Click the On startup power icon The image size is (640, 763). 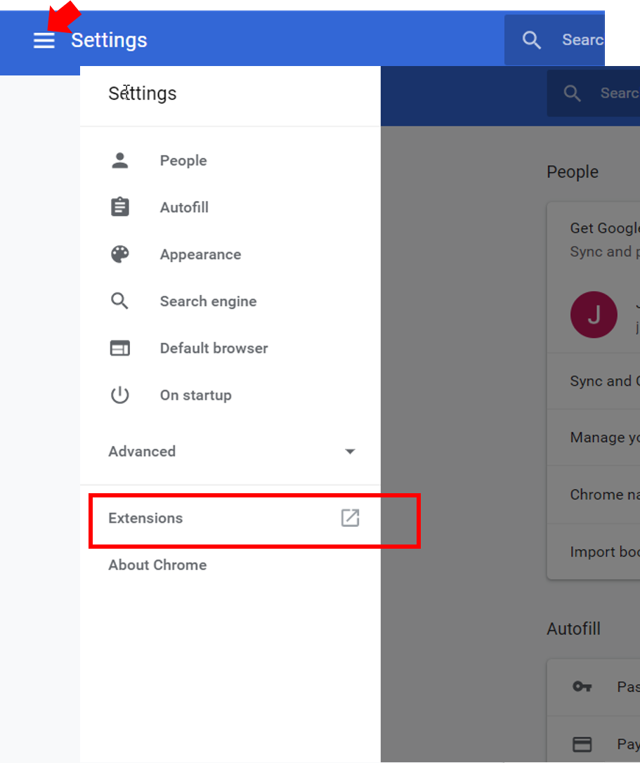(120, 395)
